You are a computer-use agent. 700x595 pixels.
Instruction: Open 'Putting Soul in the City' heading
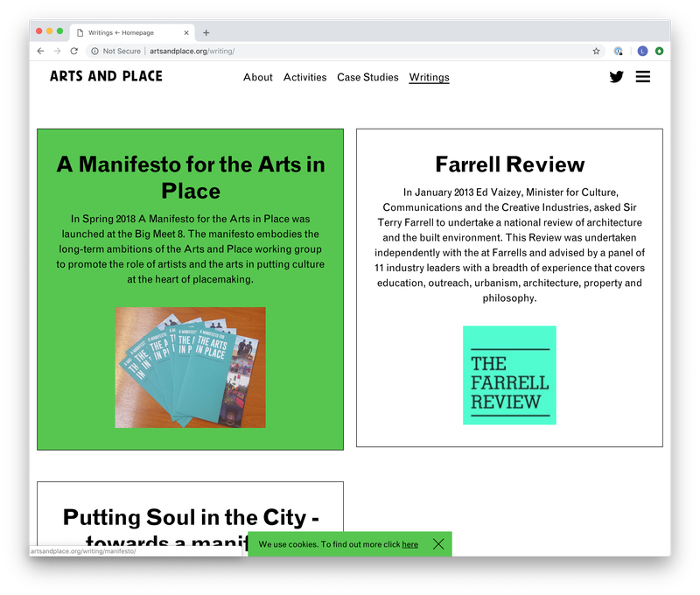point(191,528)
